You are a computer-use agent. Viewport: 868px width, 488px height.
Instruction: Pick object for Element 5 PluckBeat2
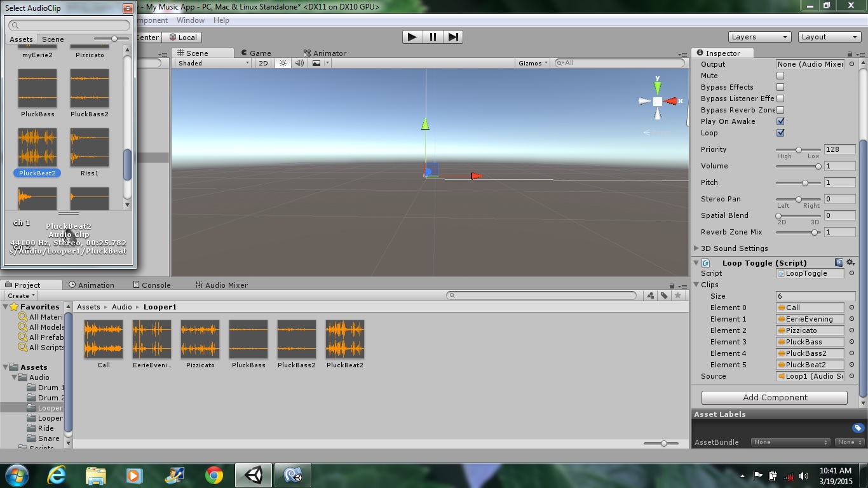tap(851, 365)
